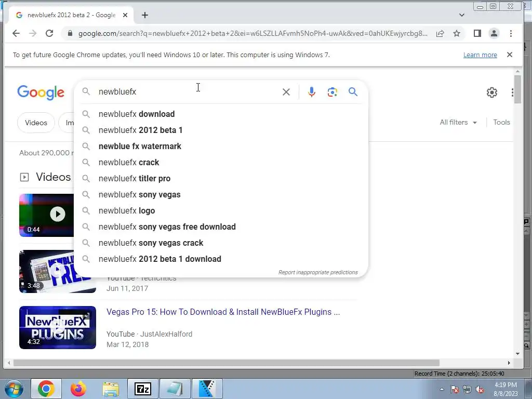Open the Learn more link
532x399 pixels.
(x=480, y=55)
